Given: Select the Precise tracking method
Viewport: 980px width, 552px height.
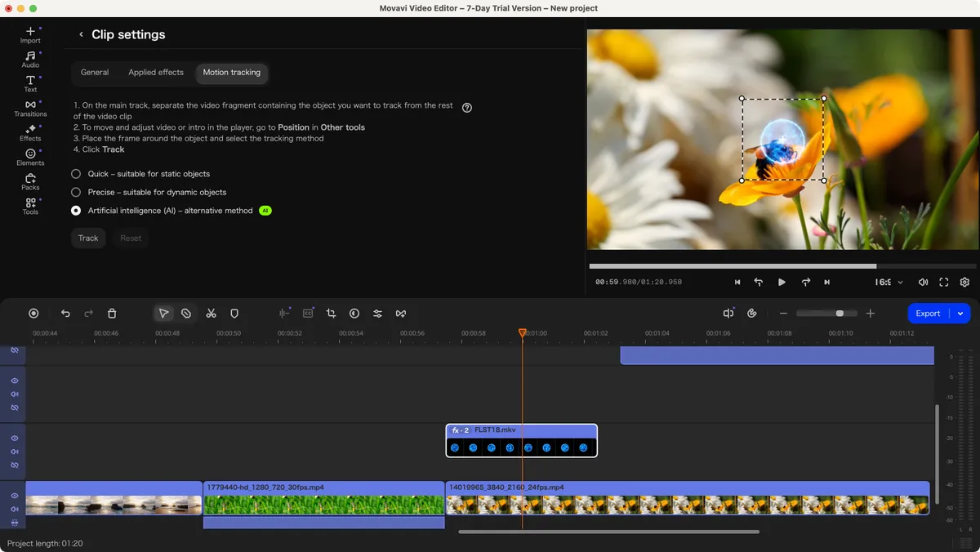Looking at the screenshot, I should [75, 192].
